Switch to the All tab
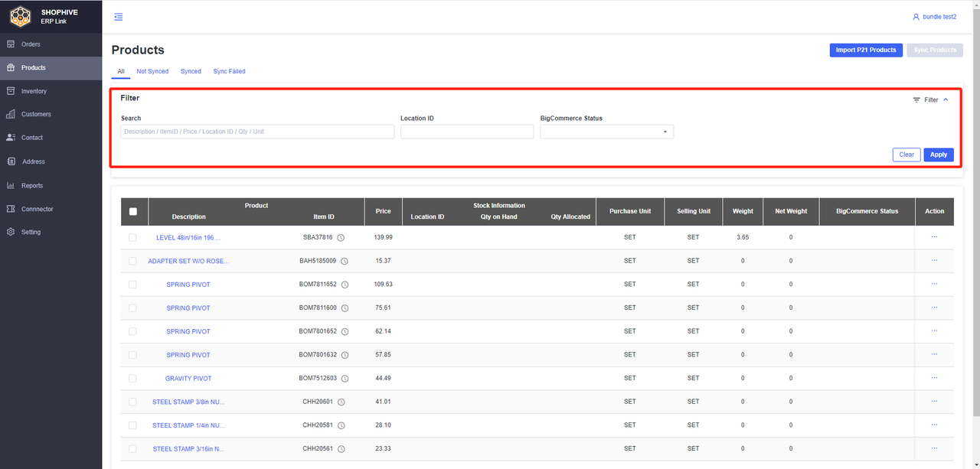Image resolution: width=980 pixels, height=469 pixels. [121, 71]
